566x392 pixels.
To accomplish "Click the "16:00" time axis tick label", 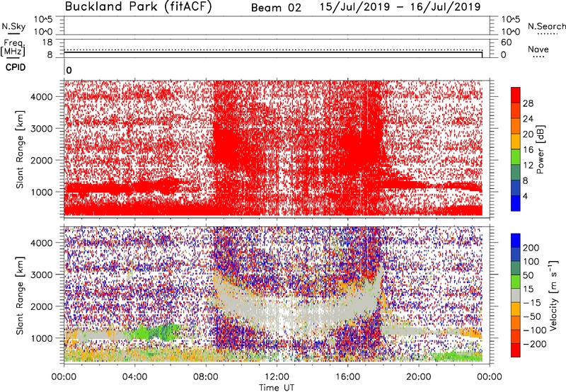I will coord(347,377).
